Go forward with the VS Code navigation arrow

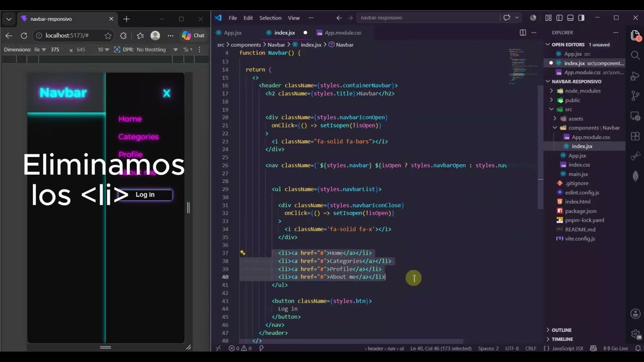(351, 18)
